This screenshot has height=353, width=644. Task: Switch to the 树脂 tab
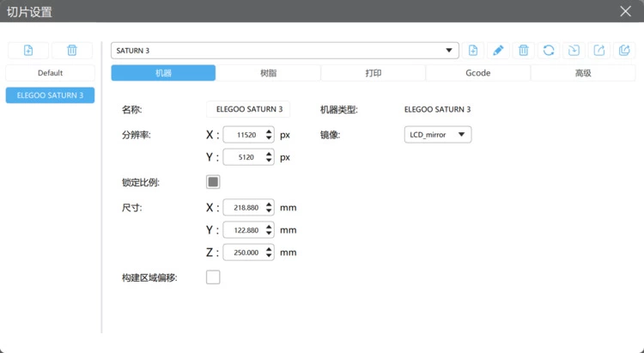(x=268, y=73)
